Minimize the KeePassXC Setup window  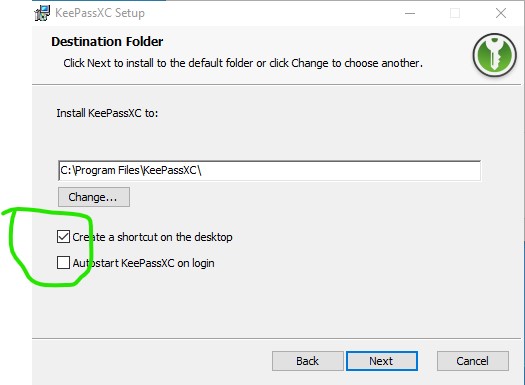click(410, 13)
